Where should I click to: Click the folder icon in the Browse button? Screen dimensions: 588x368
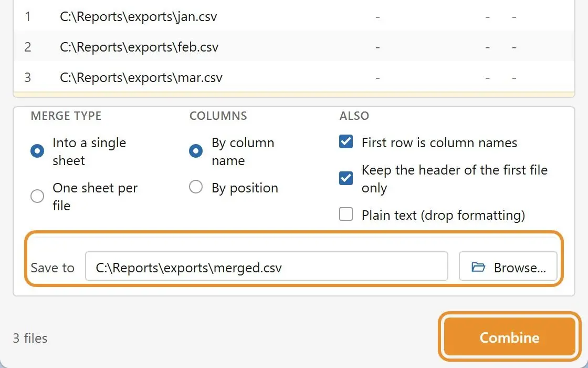(478, 267)
